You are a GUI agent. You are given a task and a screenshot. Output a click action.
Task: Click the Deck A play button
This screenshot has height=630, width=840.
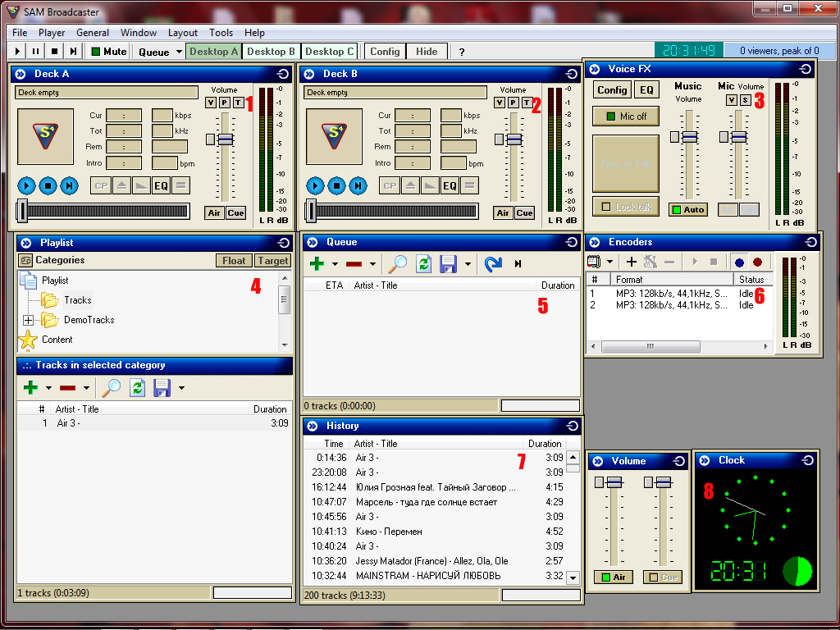click(26, 186)
